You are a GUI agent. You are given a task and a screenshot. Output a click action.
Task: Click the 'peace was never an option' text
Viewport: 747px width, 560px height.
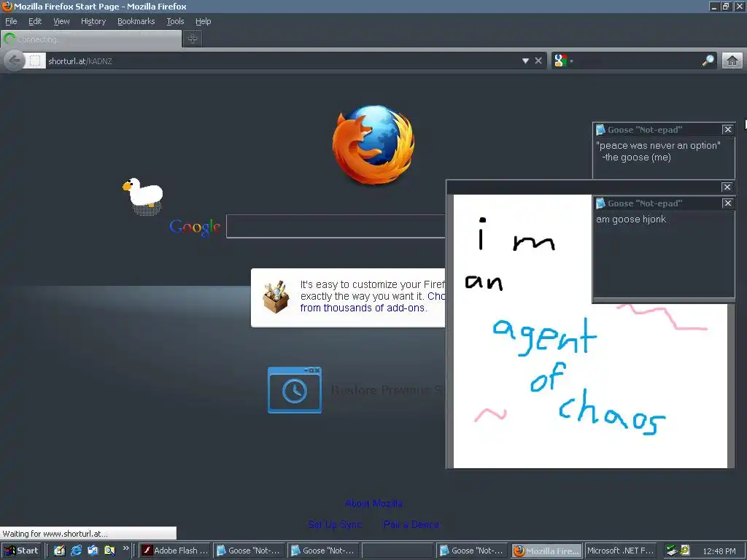coord(658,146)
